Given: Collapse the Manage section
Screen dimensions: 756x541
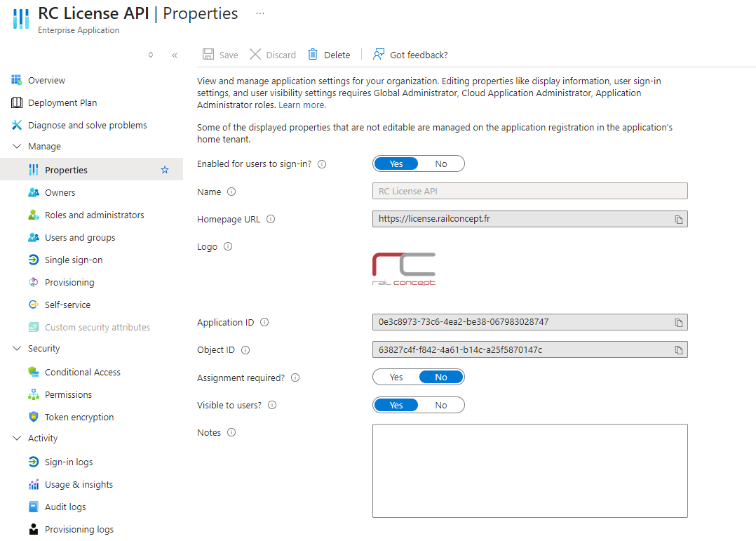Looking at the screenshot, I should (x=17, y=147).
